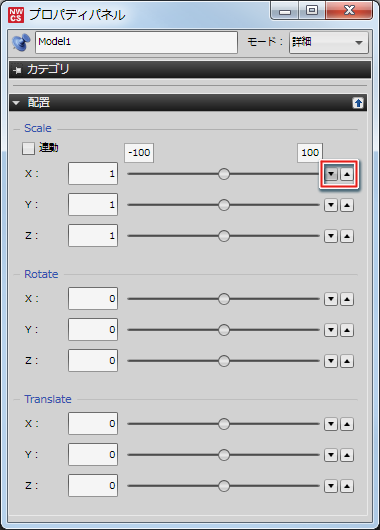The height and width of the screenshot is (530, 380).
Task: Click the Rotate Z slider handle
Action: click(x=224, y=361)
